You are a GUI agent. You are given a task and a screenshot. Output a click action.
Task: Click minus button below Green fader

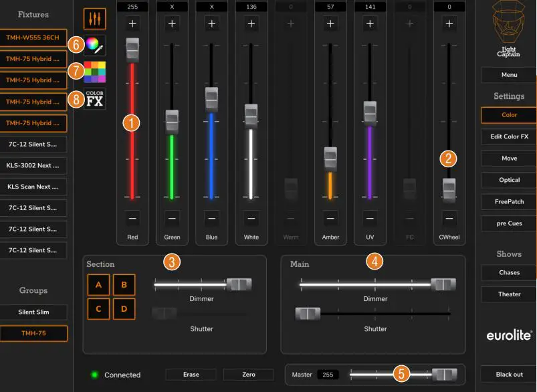(x=172, y=218)
